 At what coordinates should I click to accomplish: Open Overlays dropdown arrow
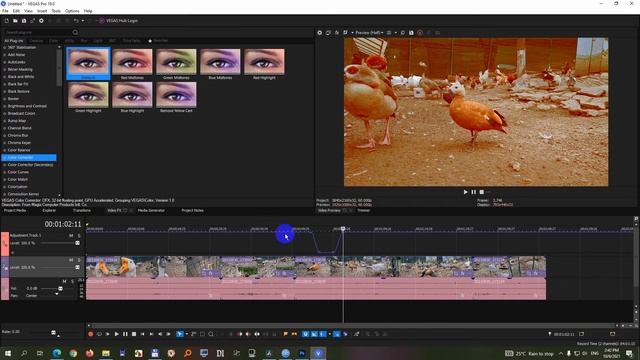pyautogui.click(x=395, y=33)
